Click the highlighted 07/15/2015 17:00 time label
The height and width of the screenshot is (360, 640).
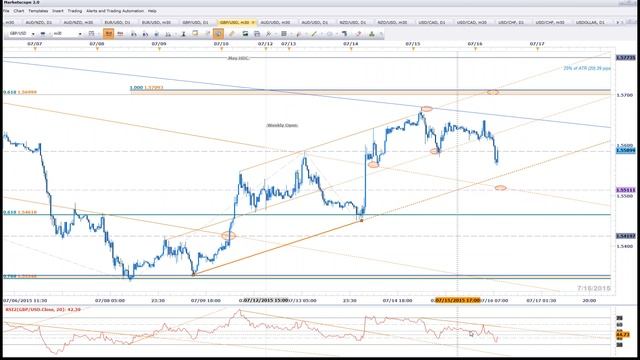coord(457,300)
